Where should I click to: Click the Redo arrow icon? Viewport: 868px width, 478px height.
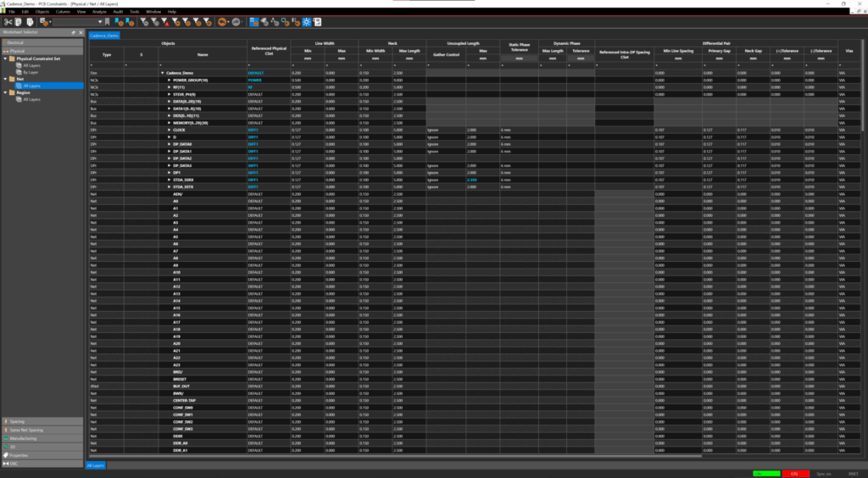(x=236, y=22)
